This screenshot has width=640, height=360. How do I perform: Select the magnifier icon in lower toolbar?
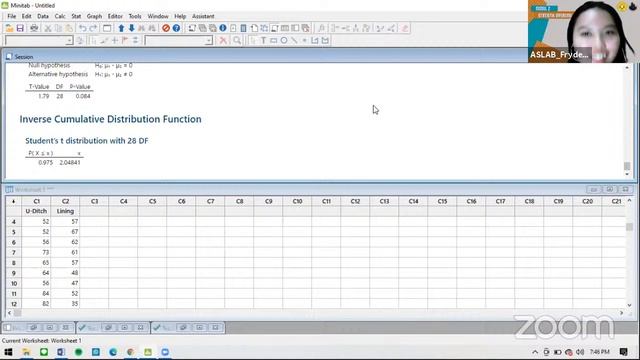[237, 40]
